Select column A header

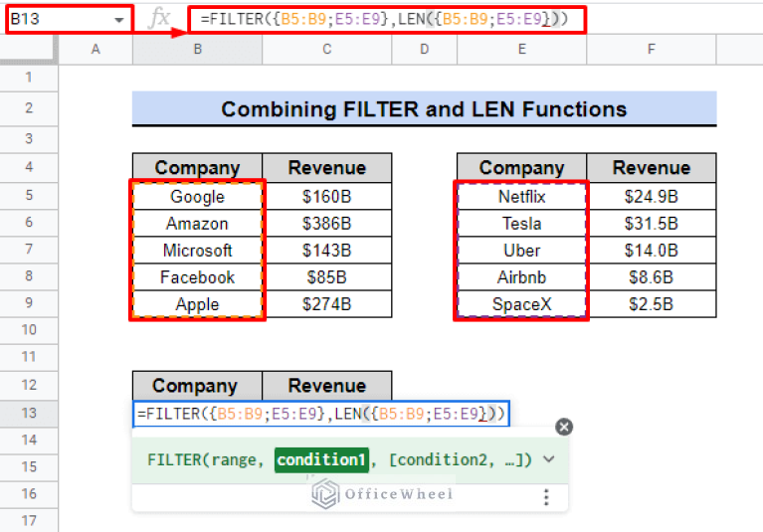(x=95, y=49)
